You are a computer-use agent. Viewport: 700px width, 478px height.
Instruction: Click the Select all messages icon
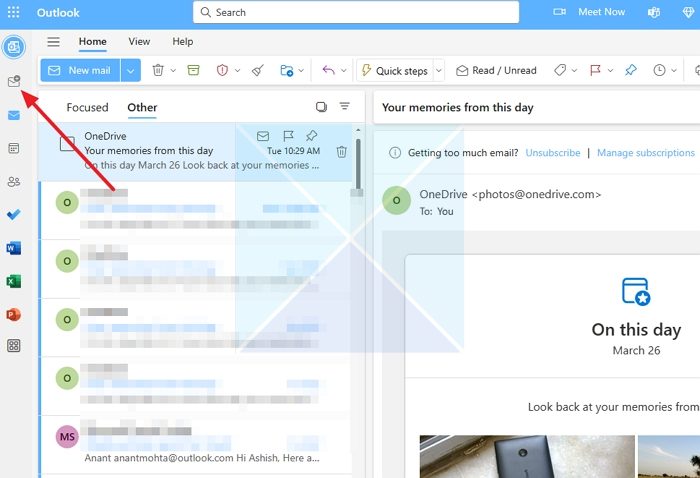[x=321, y=107]
